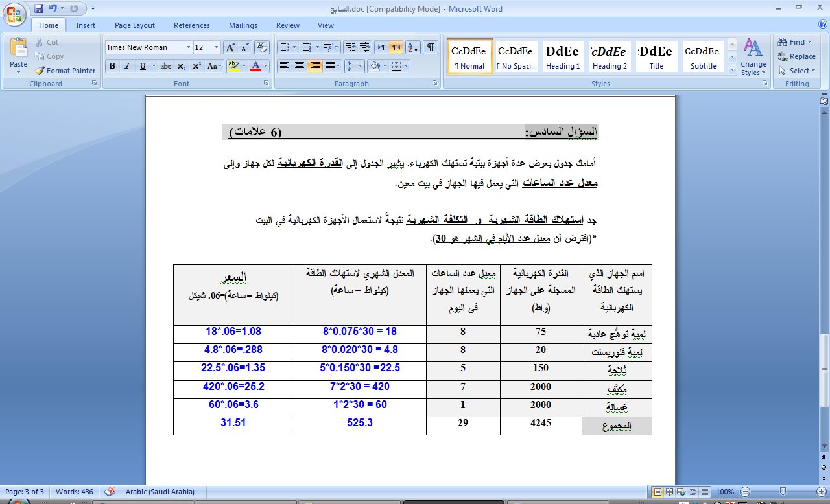Screen dimensions: 830x504
Task: Open the Page Layout tab
Action: 135,25
